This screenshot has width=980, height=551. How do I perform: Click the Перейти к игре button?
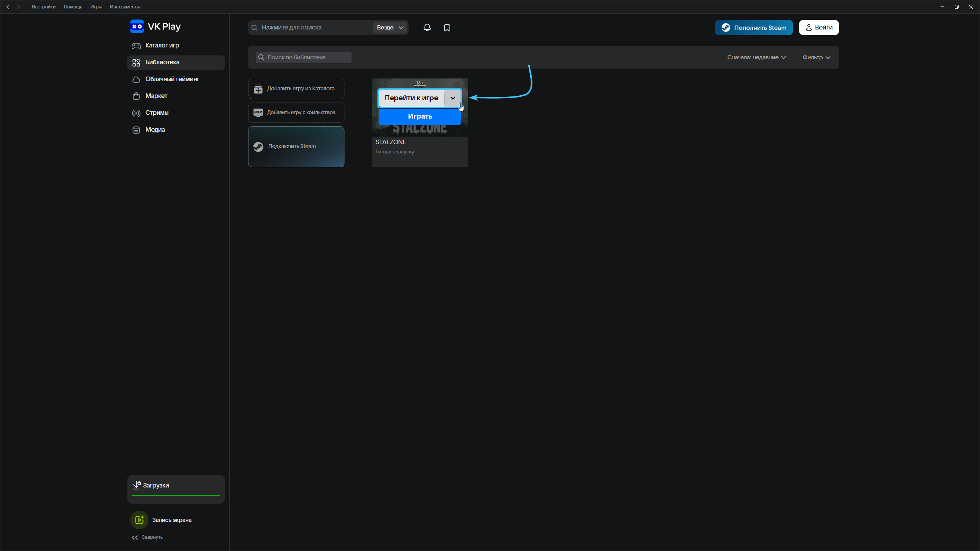coord(412,98)
